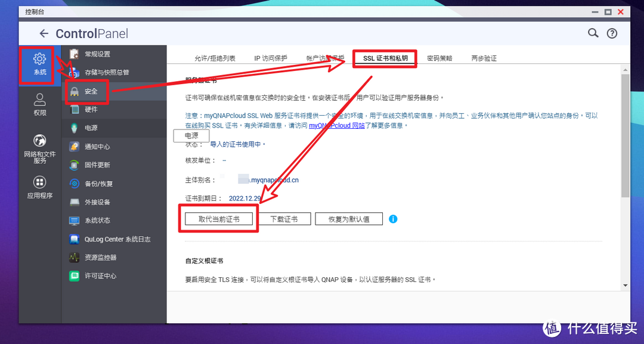Click the 取代当前证书 button
644x344 pixels.
pos(219,219)
